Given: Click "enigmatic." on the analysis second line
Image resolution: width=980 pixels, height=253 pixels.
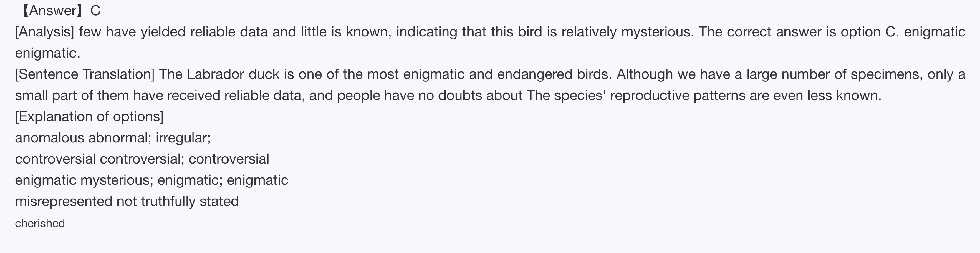Looking at the screenshot, I should (x=47, y=53).
